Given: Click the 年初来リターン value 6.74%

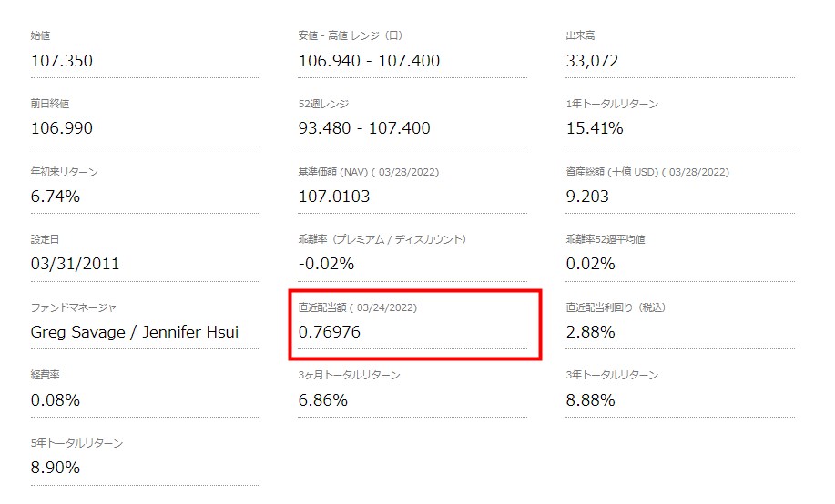Looking at the screenshot, I should click(x=56, y=197).
